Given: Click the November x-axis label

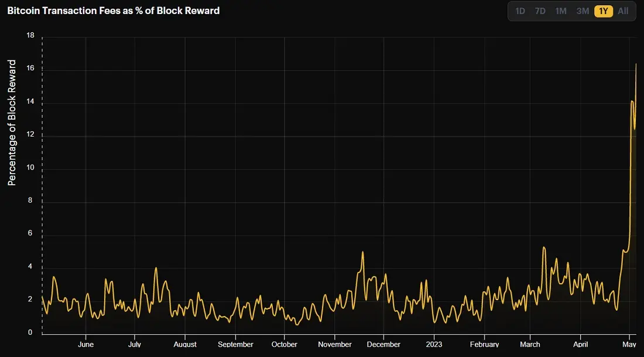Looking at the screenshot, I should [335, 345].
